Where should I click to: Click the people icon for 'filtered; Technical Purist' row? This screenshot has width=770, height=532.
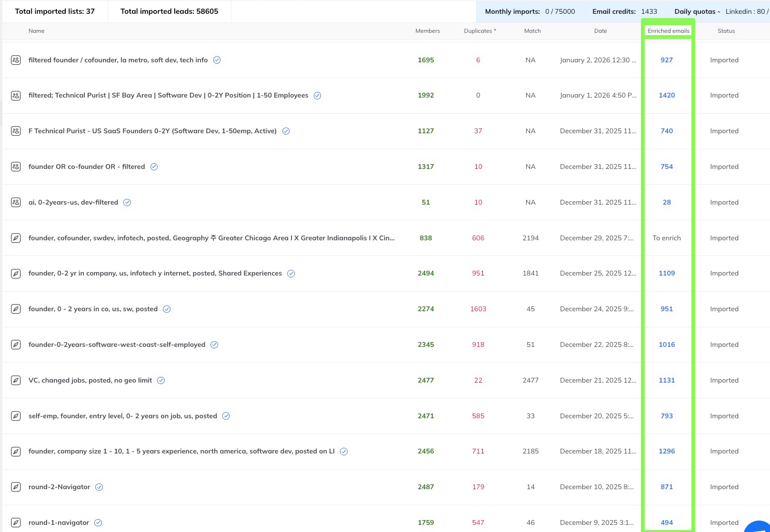[x=16, y=96]
